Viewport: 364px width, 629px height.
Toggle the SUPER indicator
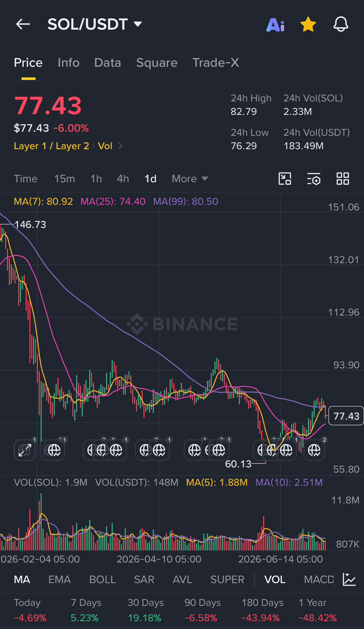(227, 579)
